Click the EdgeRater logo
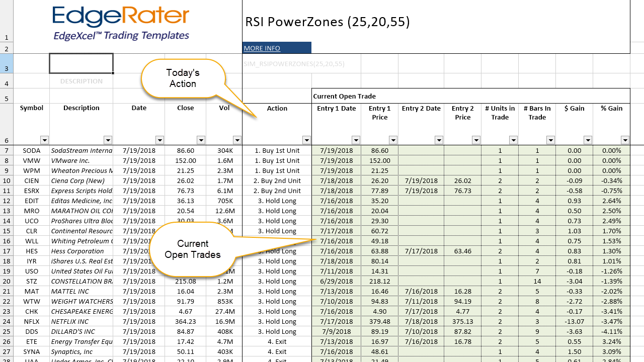The width and height of the screenshot is (644, 362). click(x=121, y=23)
